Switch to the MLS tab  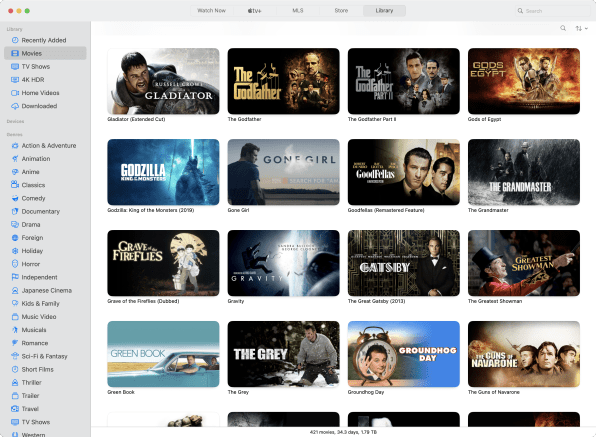(x=298, y=11)
